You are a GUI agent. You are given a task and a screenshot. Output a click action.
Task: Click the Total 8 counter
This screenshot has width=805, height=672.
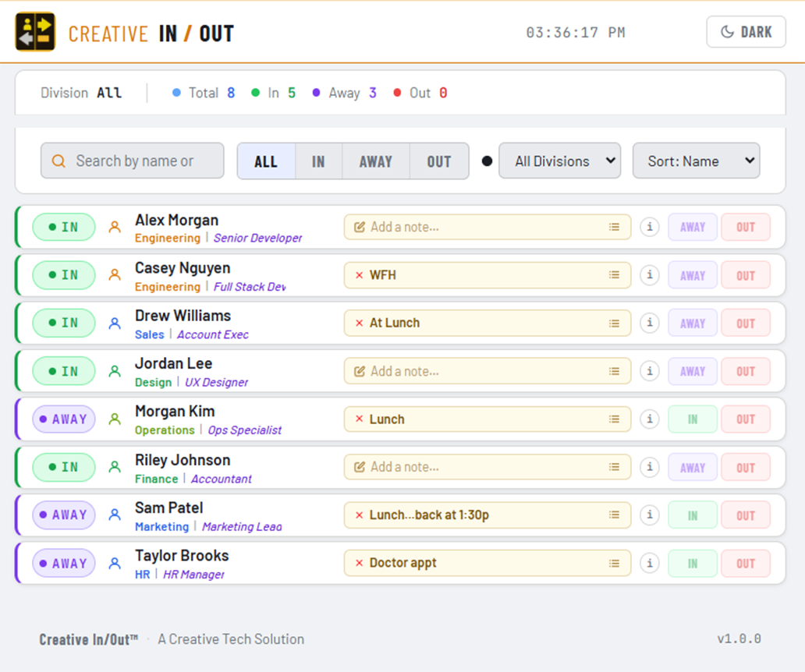204,93
